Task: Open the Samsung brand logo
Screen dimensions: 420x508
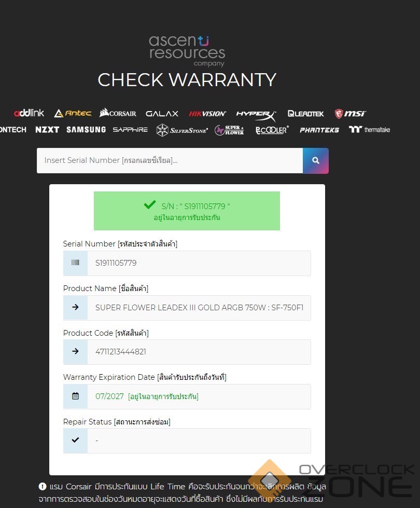Action: coord(86,130)
